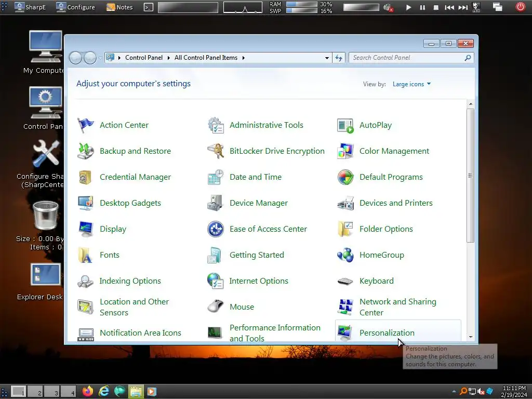The width and height of the screenshot is (532, 399).
Task: Open the SharpE menu in top bar
Action: [x=30, y=7]
